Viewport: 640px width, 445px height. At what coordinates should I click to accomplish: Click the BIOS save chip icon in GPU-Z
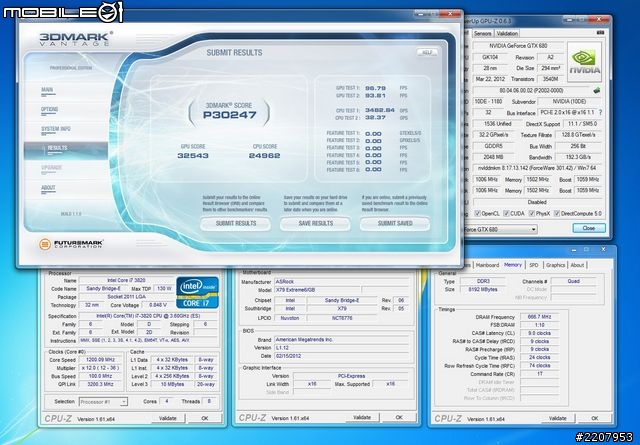(597, 90)
